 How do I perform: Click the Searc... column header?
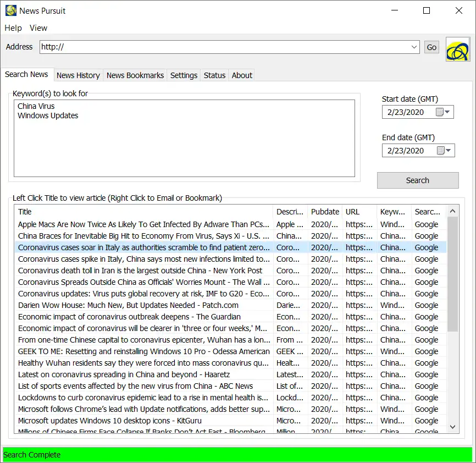coord(429,212)
